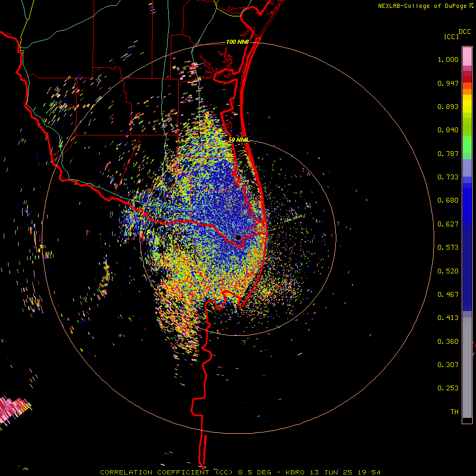Select the 0.253 scale value
476x476 pixels.
click(448, 388)
